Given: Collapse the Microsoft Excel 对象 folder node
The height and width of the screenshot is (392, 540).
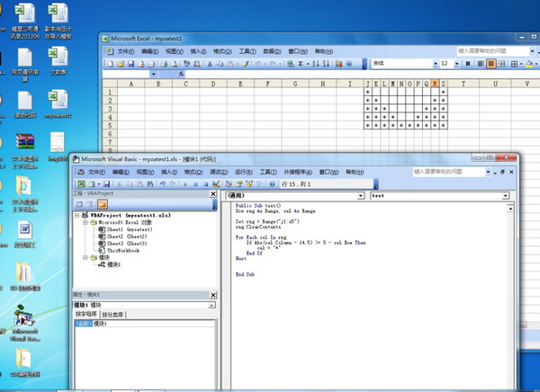Looking at the screenshot, I should pos(85,223).
